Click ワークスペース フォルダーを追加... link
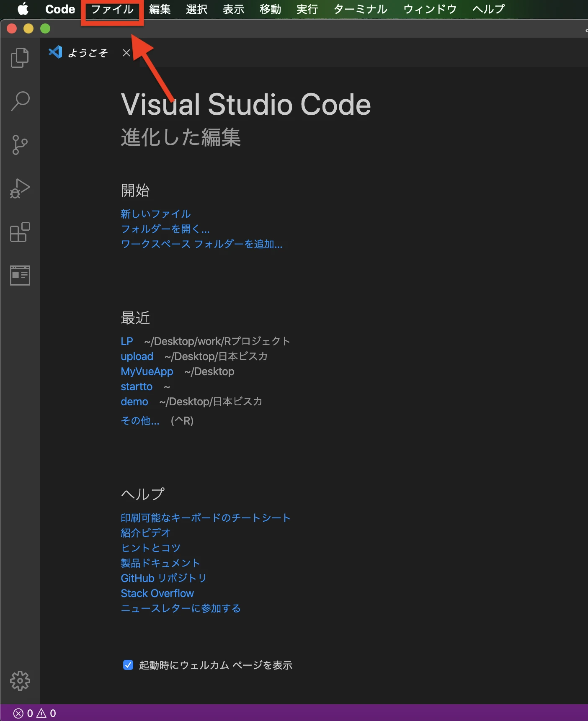This screenshot has width=588, height=721. pos(202,244)
